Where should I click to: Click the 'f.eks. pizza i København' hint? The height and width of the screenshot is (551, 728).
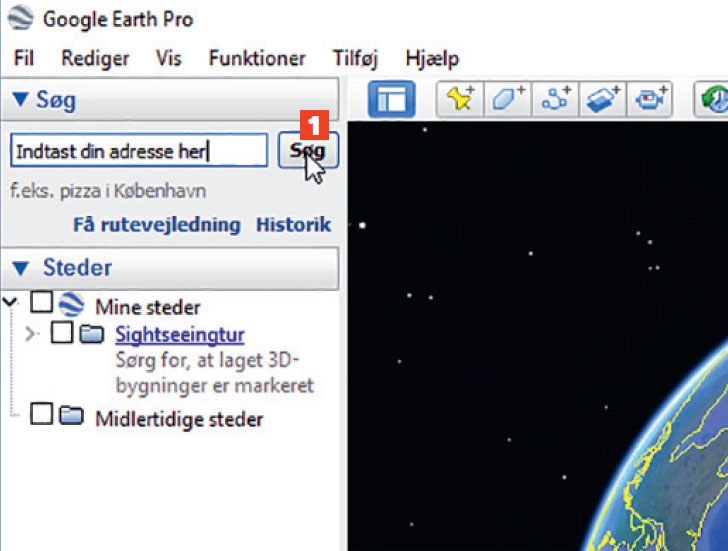click(108, 191)
